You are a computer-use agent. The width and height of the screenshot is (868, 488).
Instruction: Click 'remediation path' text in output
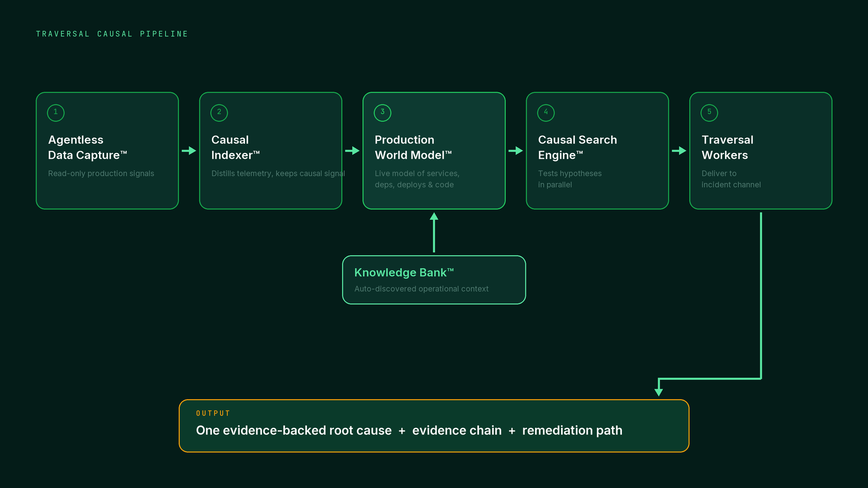pos(572,430)
